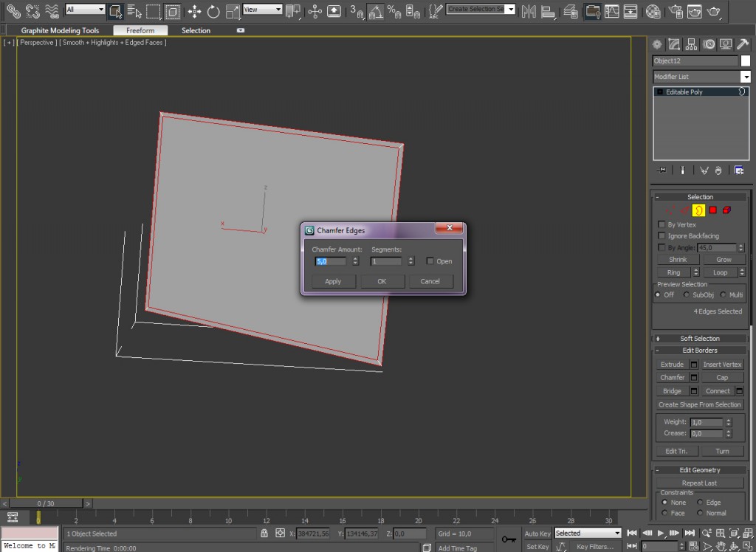Click the Grow selection button
This screenshot has width=756, height=552.
724,259
